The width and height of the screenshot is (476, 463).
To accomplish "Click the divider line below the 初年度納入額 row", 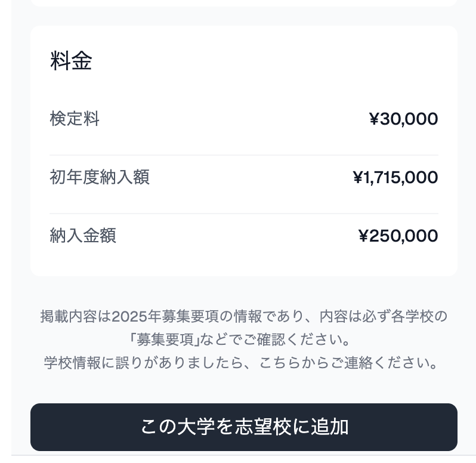I will click(244, 214).
